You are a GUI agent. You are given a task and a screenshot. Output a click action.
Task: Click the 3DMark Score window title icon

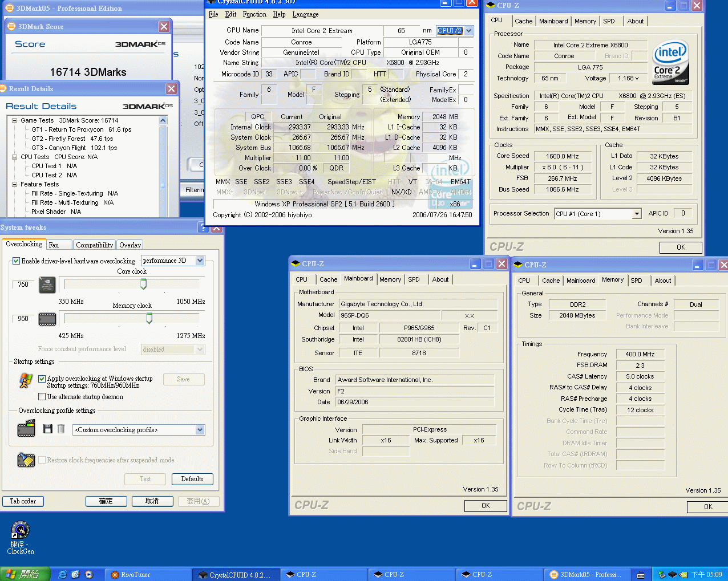pyautogui.click(x=11, y=26)
